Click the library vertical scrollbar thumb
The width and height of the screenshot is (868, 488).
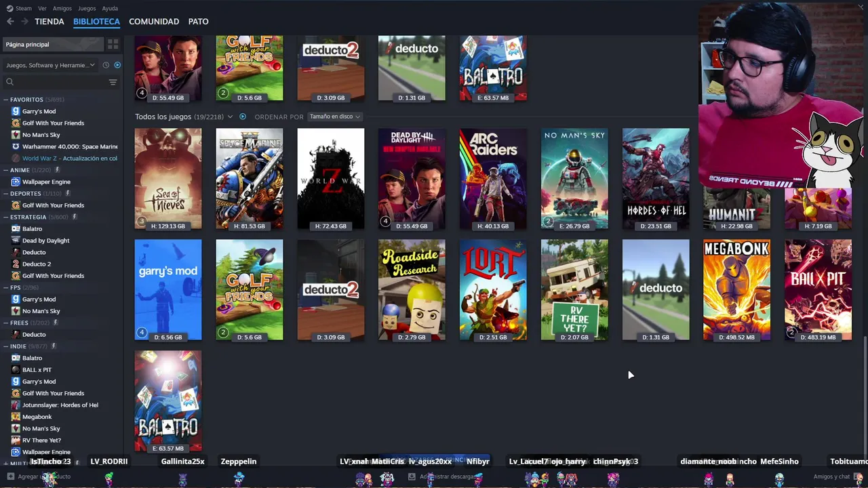tap(865, 400)
